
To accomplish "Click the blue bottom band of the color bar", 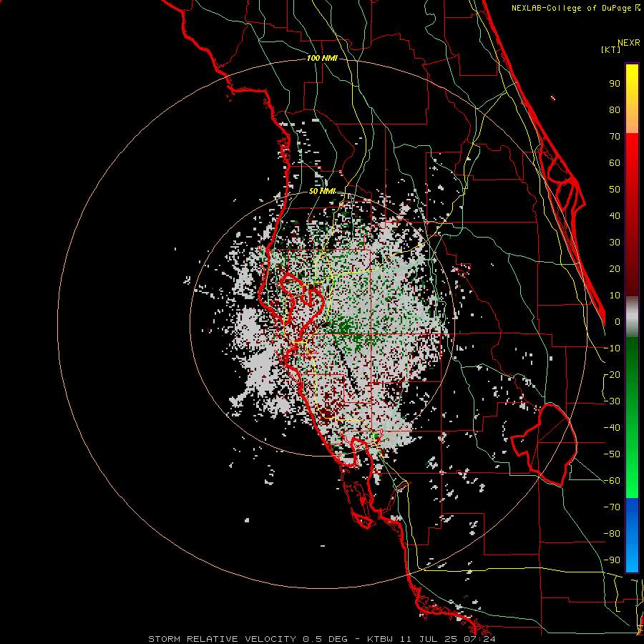I will coord(632,535).
